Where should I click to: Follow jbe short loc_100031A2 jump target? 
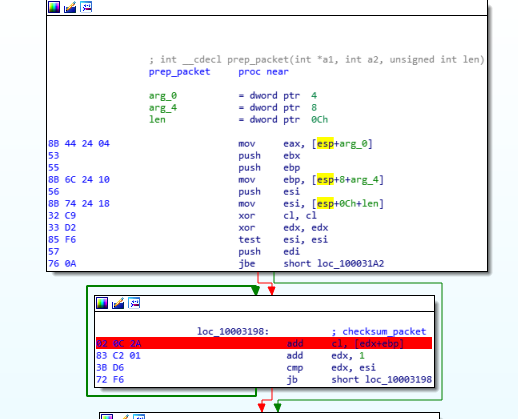coord(350,264)
